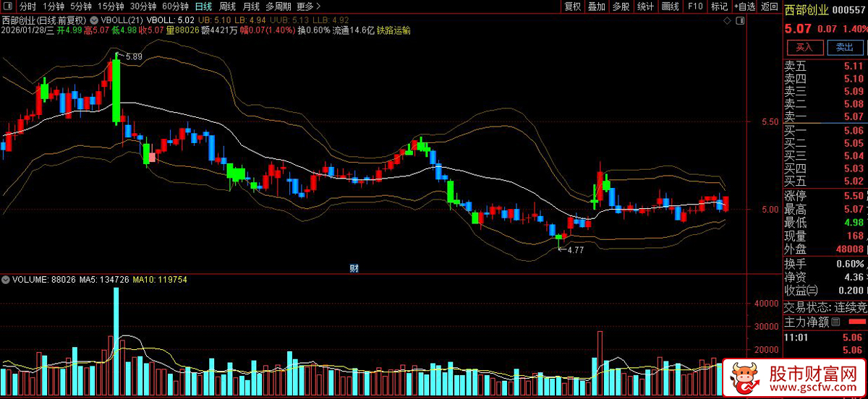The height and width of the screenshot is (399, 868).
Task: Click the diamond marker icon above the chart
Action: 728,22
